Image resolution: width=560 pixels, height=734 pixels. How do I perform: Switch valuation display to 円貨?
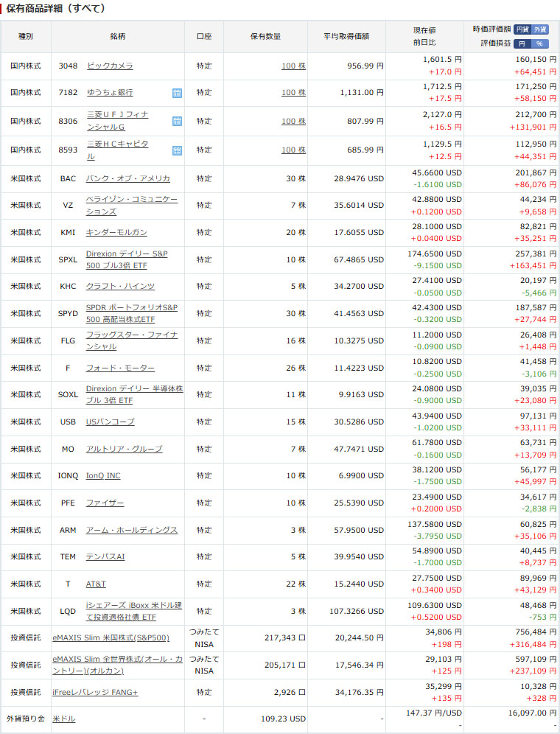[x=522, y=29]
